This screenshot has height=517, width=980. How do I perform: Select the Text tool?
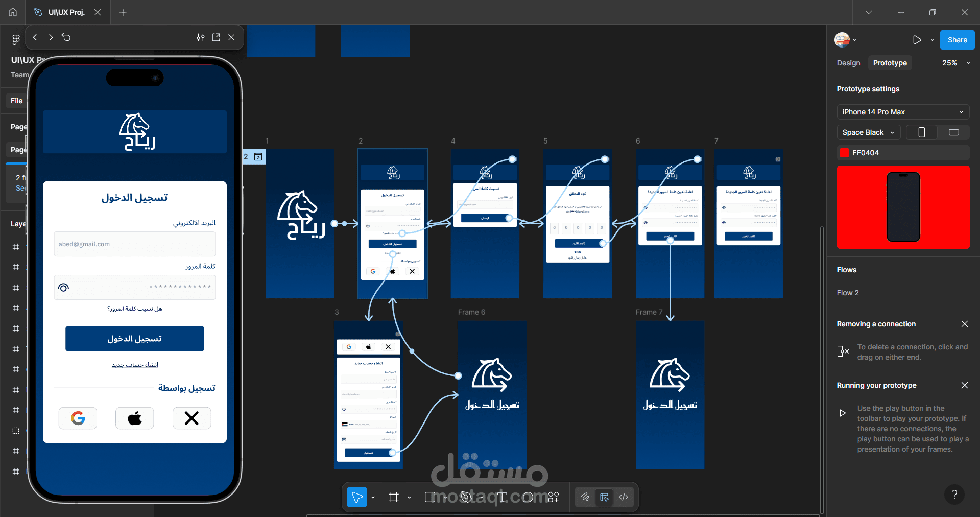(502, 497)
